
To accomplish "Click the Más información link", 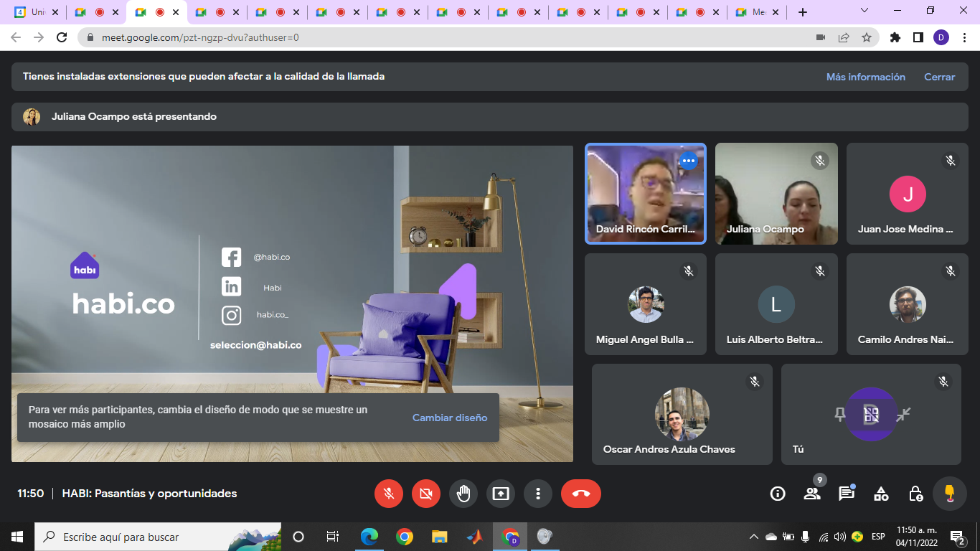I will (x=865, y=77).
